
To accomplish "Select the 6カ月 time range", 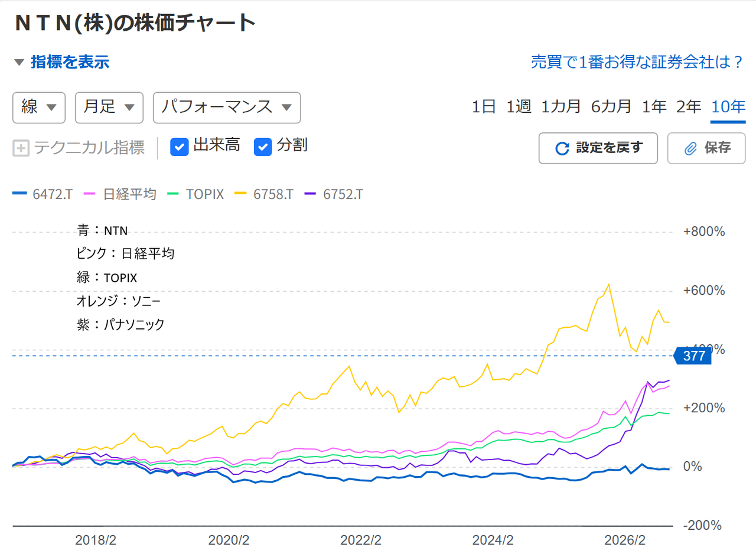I will 611,107.
